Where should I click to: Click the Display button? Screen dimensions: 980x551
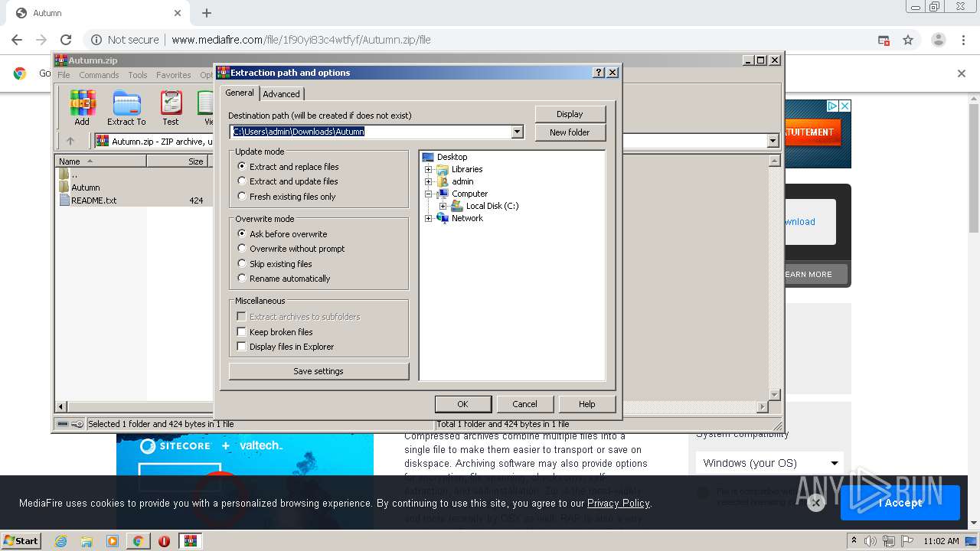570,114
